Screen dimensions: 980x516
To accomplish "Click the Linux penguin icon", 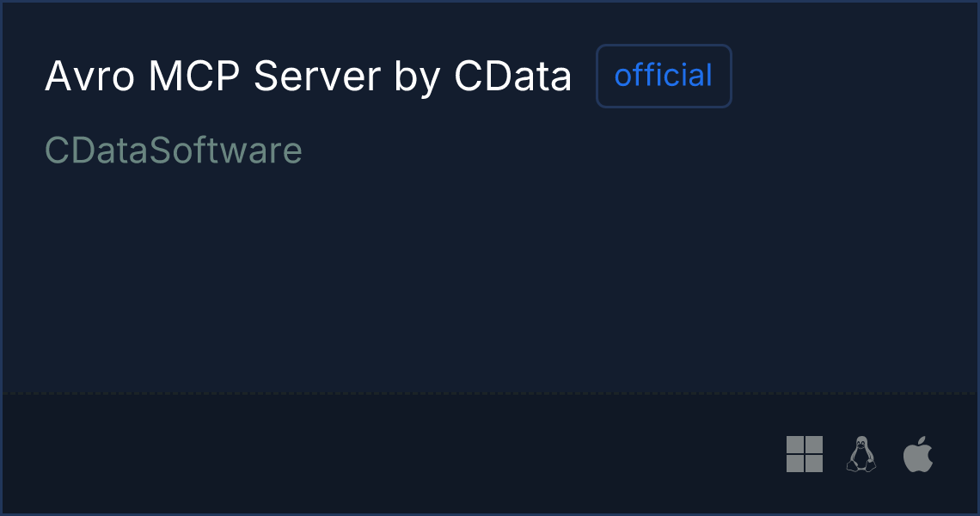I will [x=861, y=454].
